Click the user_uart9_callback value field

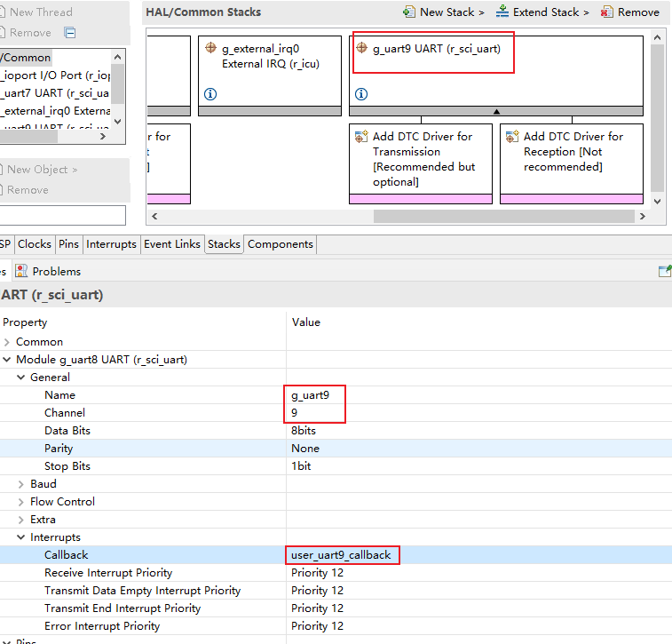tap(342, 555)
